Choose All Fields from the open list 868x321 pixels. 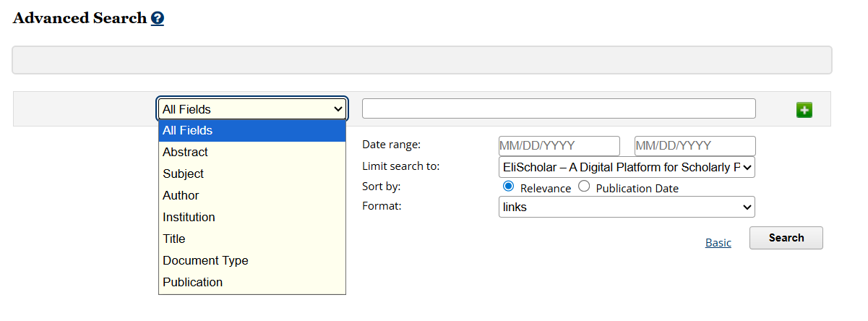click(252, 131)
